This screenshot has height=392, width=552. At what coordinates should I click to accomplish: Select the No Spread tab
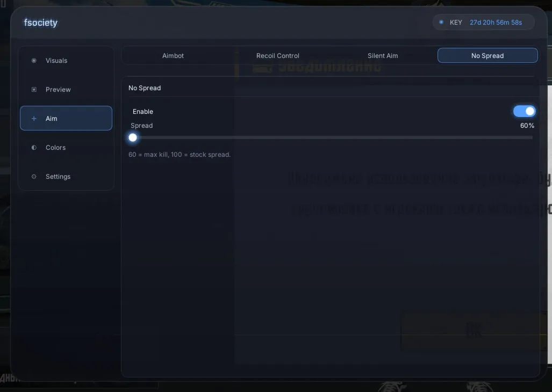(x=488, y=55)
